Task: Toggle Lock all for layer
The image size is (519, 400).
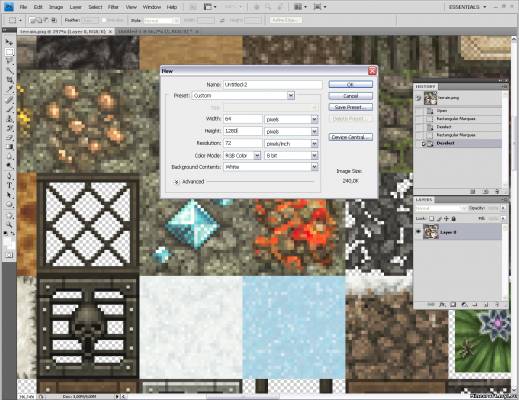Action: (453, 219)
